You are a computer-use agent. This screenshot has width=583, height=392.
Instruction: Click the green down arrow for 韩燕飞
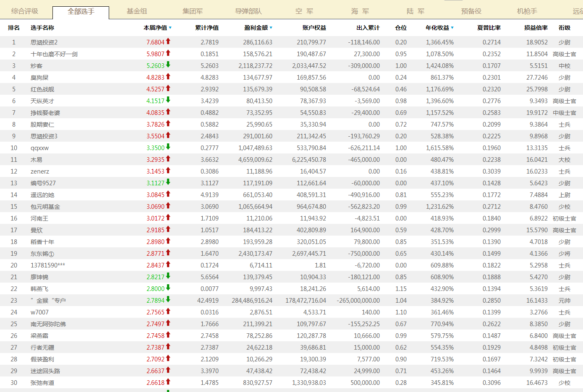(168, 288)
